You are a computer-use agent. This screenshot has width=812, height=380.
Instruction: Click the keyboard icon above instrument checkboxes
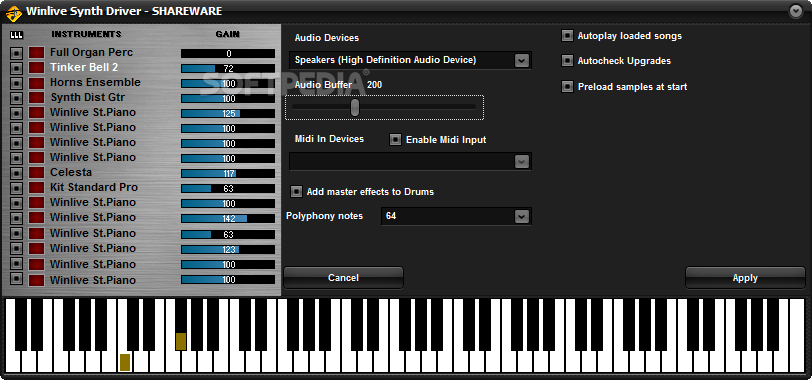coord(17,35)
